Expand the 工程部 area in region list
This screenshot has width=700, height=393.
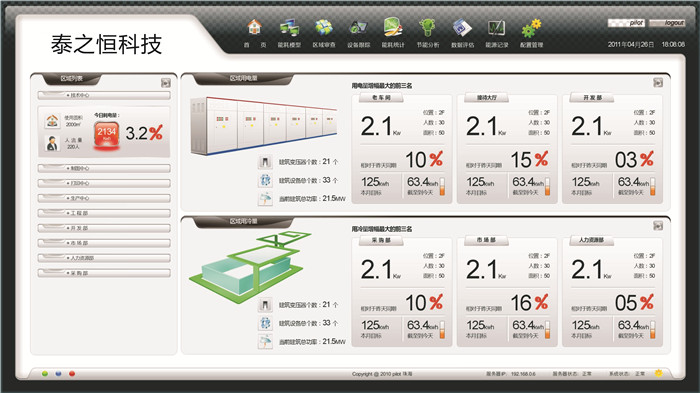click(x=104, y=213)
